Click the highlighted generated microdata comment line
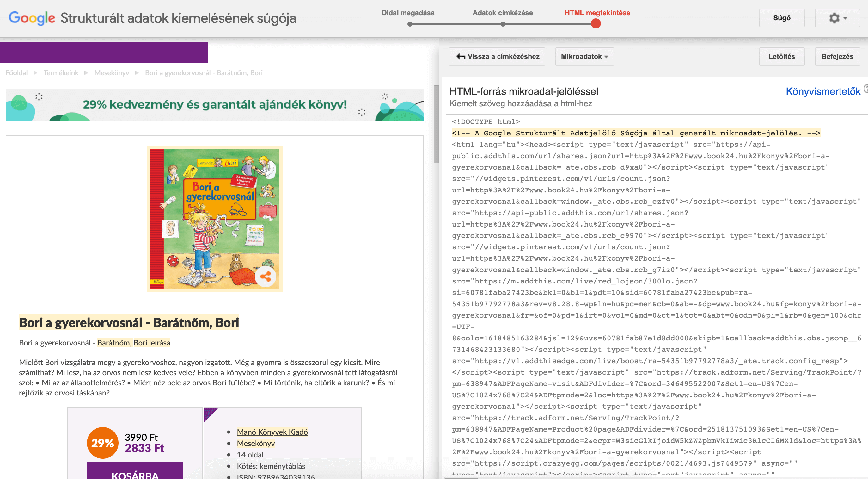This screenshot has height=479, width=868. click(636, 133)
